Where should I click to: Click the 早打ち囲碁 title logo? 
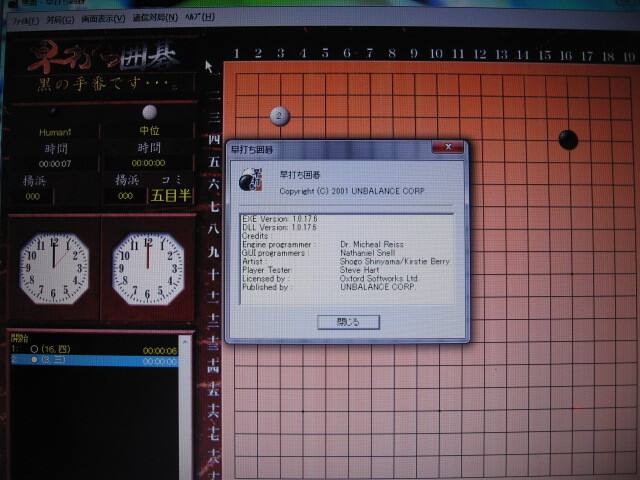point(104,56)
